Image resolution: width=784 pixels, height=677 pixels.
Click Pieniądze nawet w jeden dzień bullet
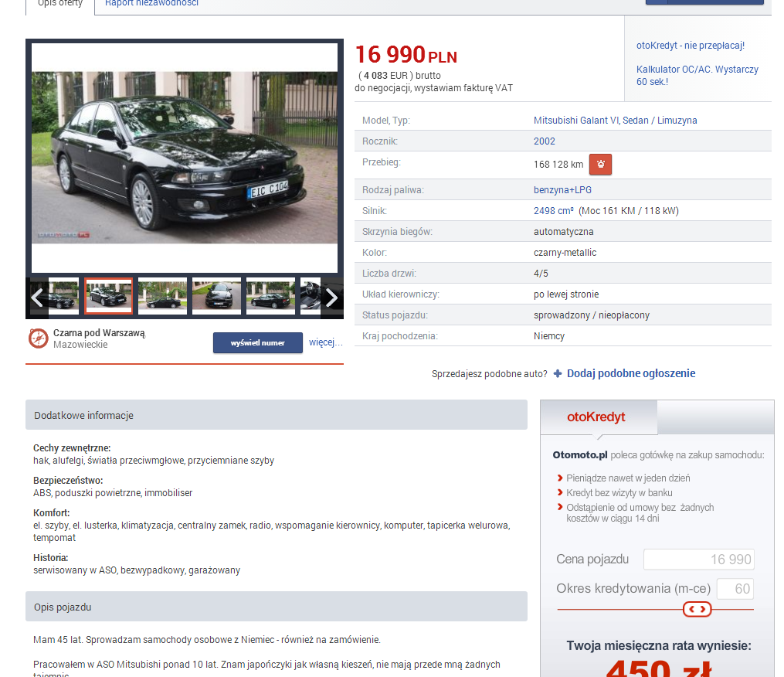[x=628, y=478]
